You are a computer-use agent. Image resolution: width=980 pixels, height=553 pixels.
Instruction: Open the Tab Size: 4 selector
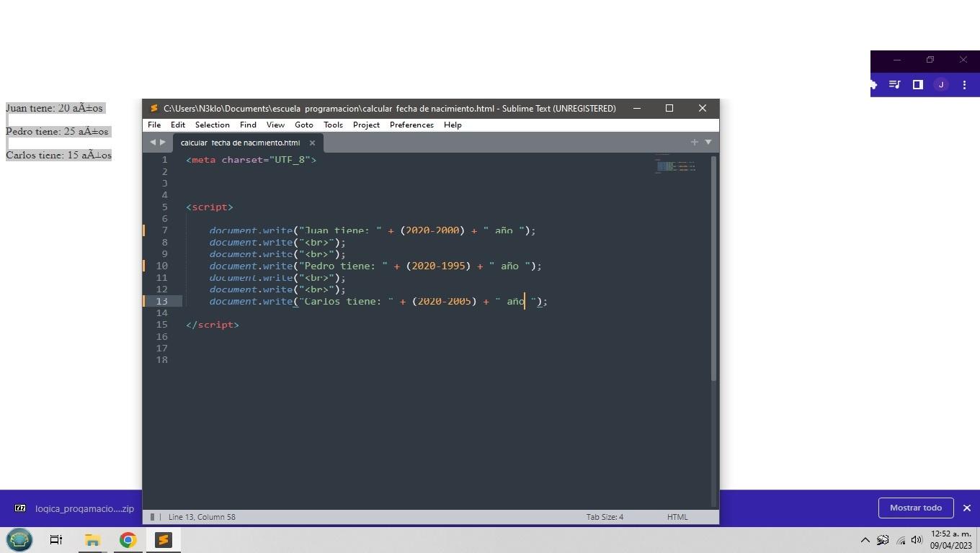click(605, 517)
